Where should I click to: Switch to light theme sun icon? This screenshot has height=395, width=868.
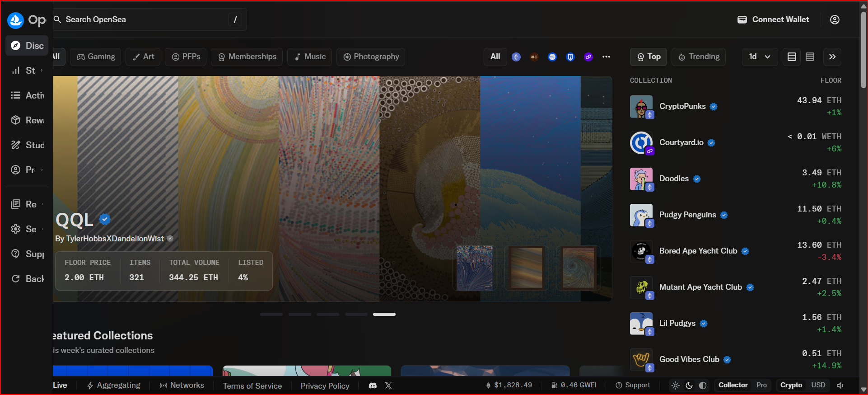676,386
